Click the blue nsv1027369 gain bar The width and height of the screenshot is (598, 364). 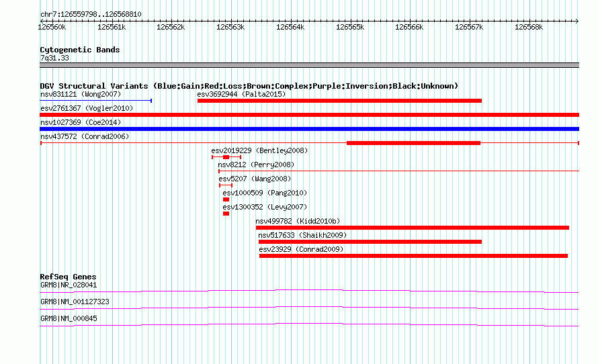(309, 129)
